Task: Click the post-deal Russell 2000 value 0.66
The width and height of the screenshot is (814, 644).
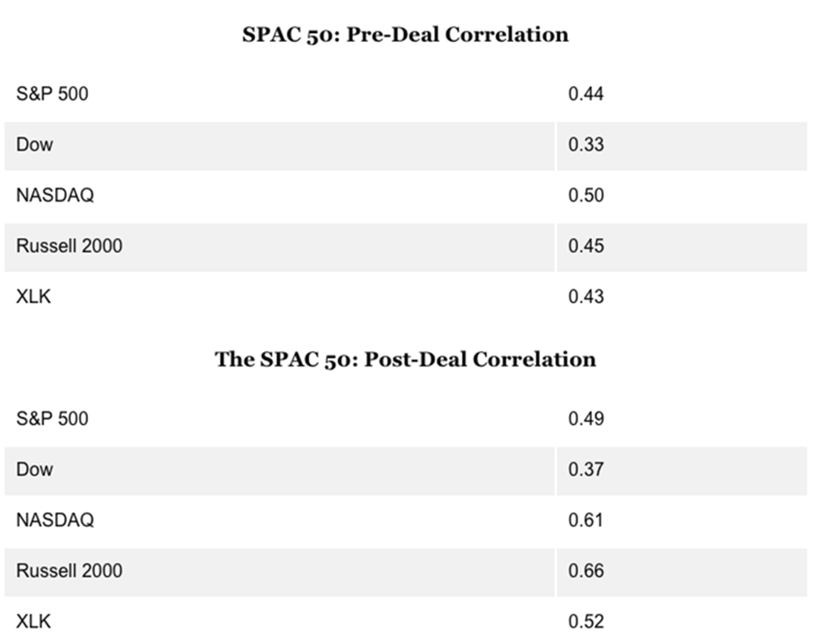Action: pyautogui.click(x=586, y=571)
